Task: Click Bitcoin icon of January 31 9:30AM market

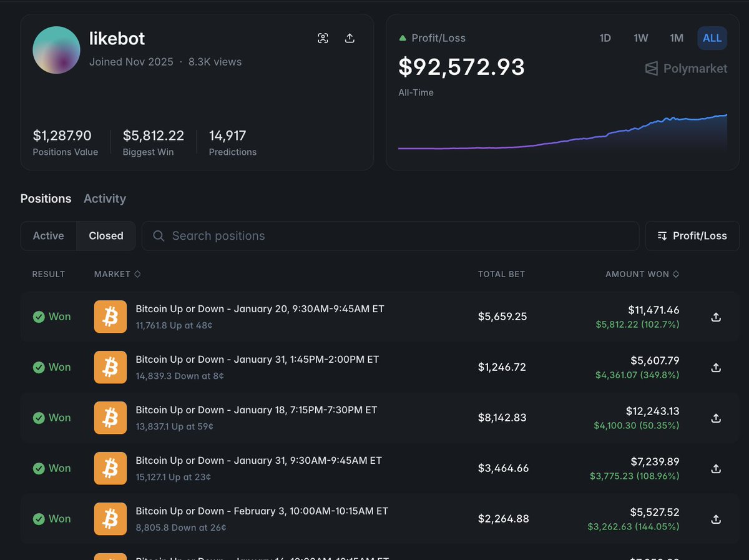Action: click(110, 468)
